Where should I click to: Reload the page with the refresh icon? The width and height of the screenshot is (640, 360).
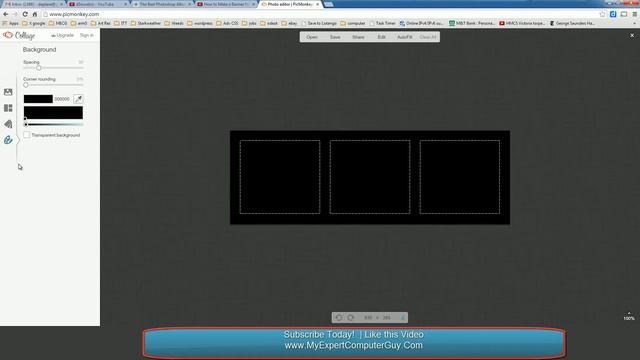click(x=25, y=14)
